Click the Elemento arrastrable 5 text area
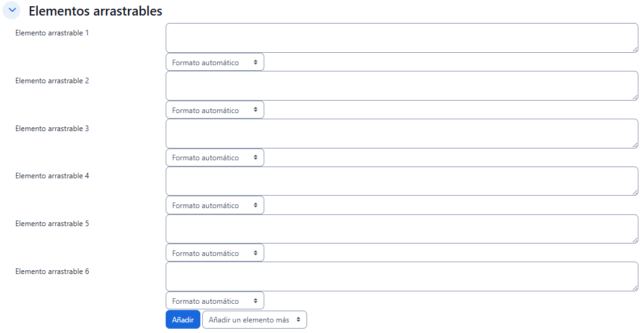The height and width of the screenshot is (333, 644). point(401,229)
